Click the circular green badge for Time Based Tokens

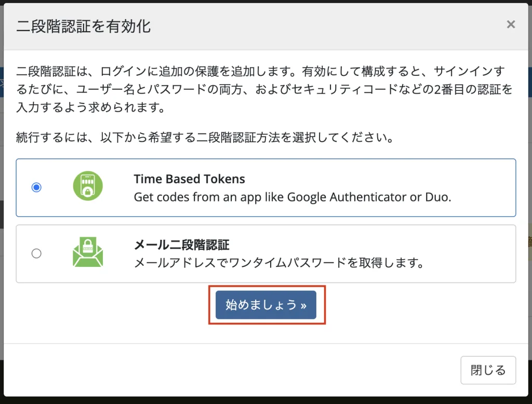[87, 186]
